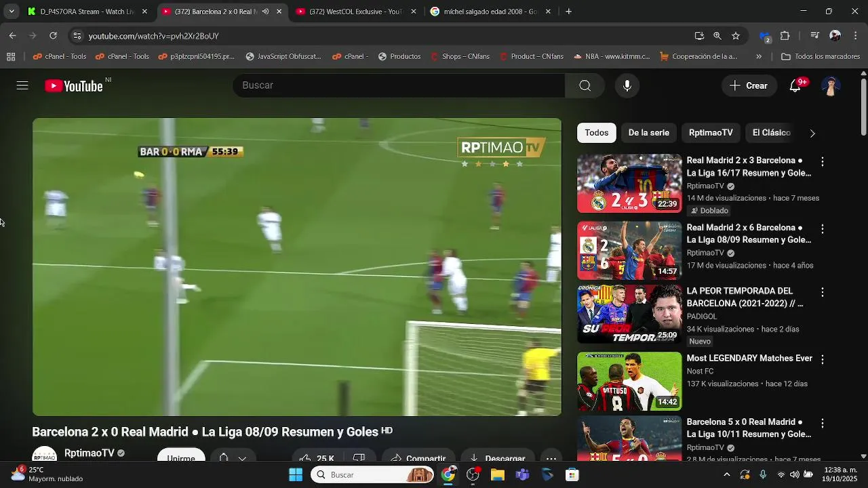The width and height of the screenshot is (868, 488).
Task: Open Windows Start menu
Action: [296, 474]
